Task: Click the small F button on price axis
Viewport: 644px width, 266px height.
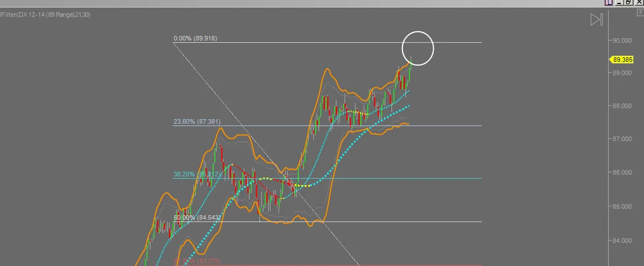Action: (x=641, y=13)
